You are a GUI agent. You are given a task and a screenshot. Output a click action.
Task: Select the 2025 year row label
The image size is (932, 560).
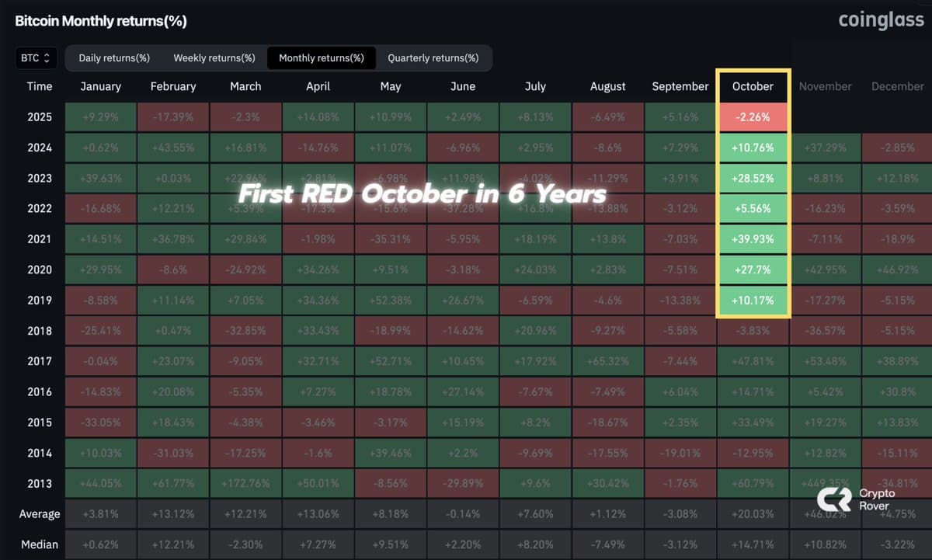coord(39,117)
